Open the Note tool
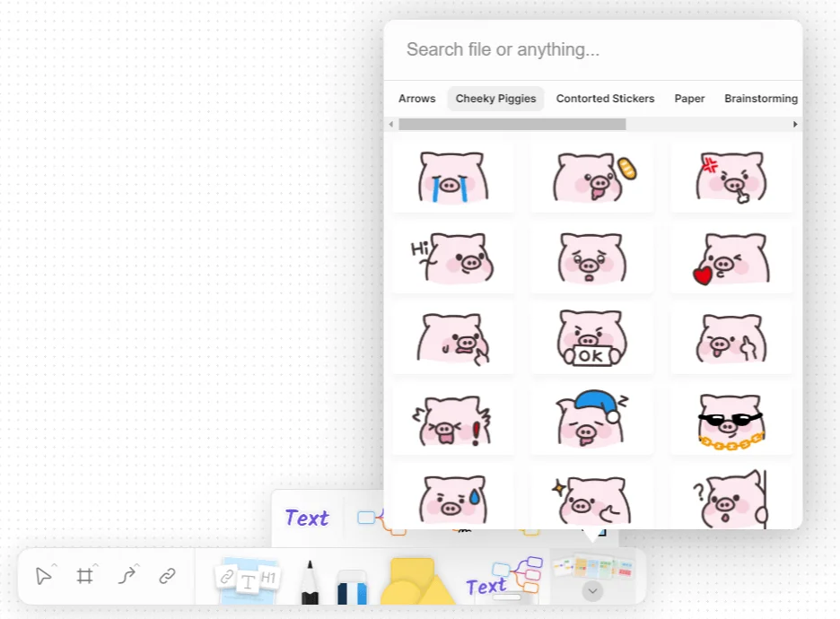Screen dimensions: 840x619 249,580
